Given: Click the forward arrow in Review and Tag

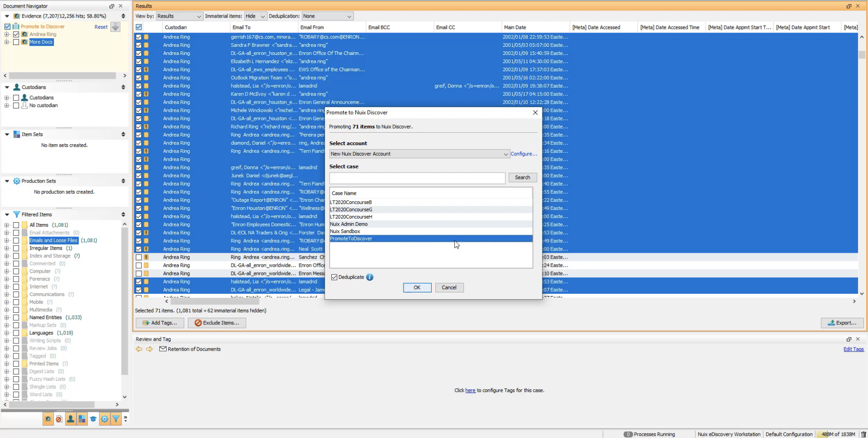Looking at the screenshot, I should 149,349.
